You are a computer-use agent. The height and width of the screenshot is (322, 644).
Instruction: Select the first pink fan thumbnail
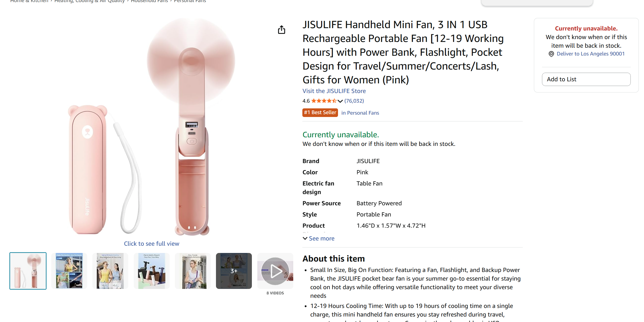tap(28, 271)
